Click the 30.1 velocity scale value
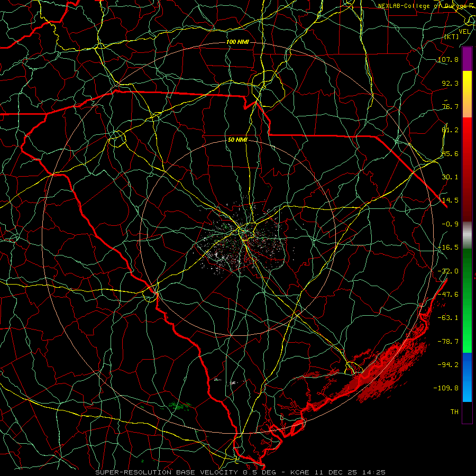476x476 pixels. (x=450, y=177)
